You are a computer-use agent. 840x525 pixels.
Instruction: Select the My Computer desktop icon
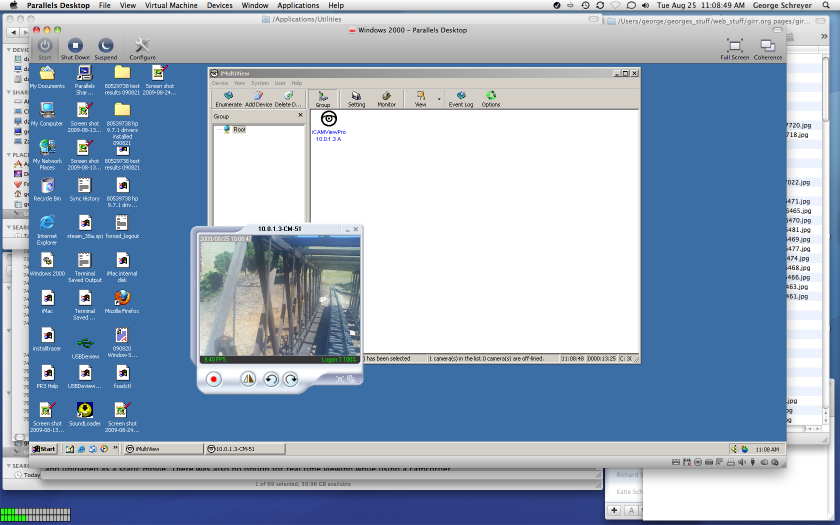click(47, 114)
